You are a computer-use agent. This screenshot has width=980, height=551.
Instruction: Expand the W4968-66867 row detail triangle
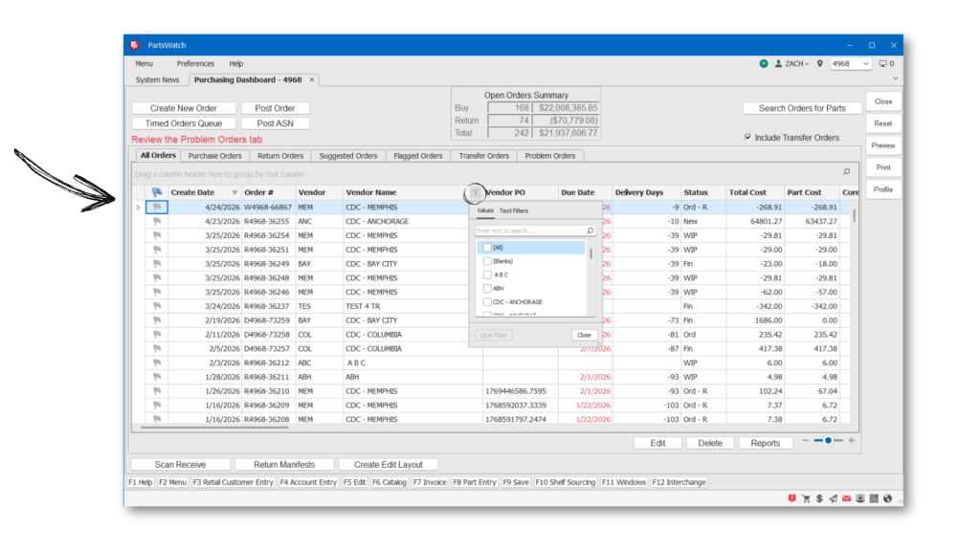[139, 208]
